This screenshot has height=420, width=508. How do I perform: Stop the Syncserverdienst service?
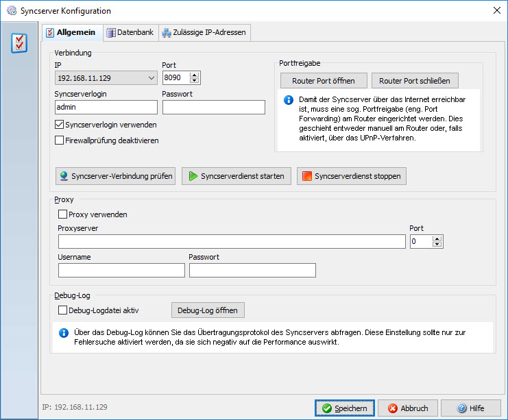[x=352, y=176]
